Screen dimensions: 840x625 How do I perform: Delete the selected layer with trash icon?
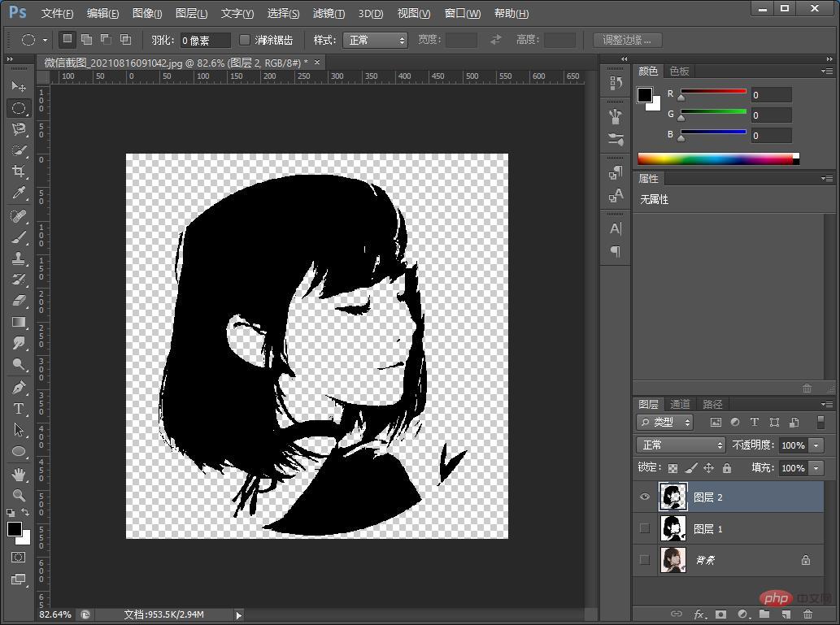807,614
